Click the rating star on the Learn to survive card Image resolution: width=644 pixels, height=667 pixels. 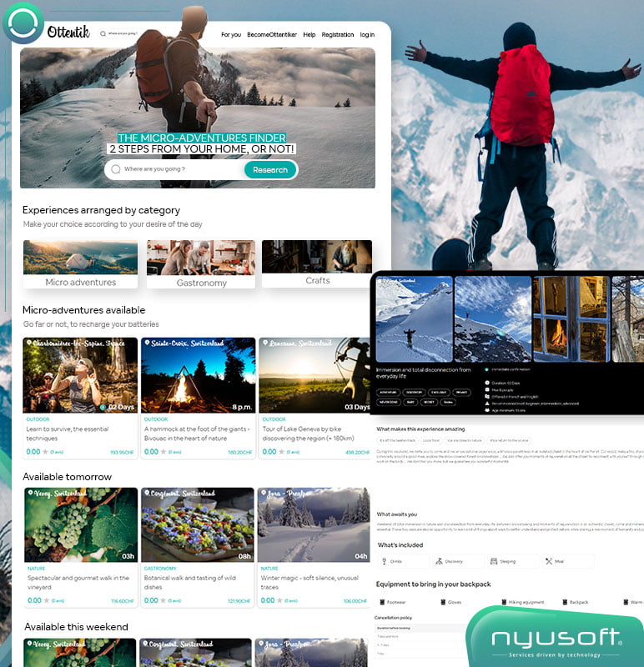[x=46, y=452]
